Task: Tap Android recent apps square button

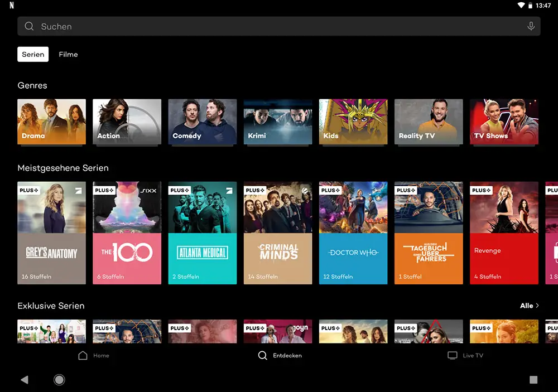Action: [x=533, y=380]
